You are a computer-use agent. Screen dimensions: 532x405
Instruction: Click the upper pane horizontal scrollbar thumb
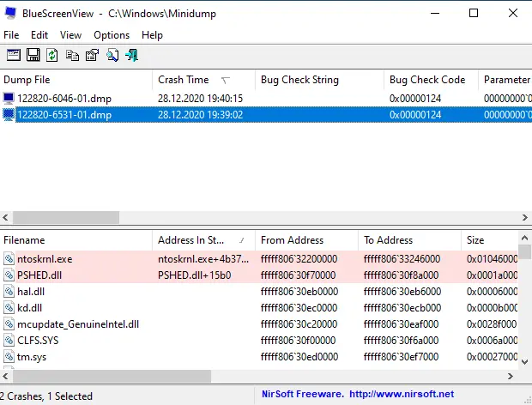tap(66, 217)
